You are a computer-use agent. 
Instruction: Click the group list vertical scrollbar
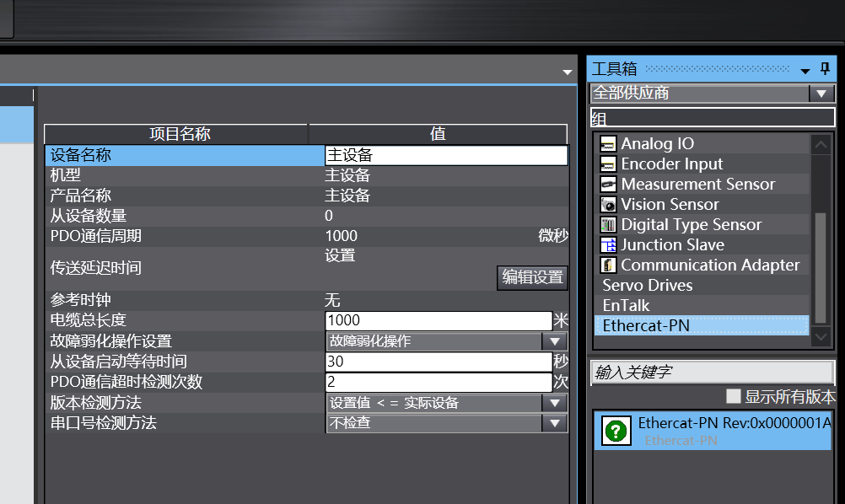pyautogui.click(x=821, y=269)
